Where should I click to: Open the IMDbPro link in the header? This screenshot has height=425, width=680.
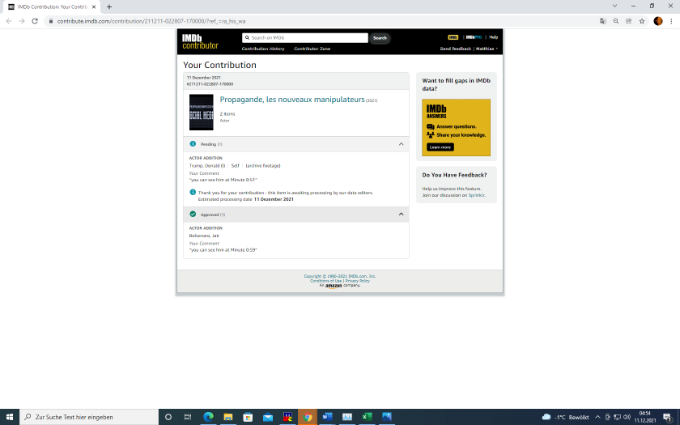[x=474, y=37]
